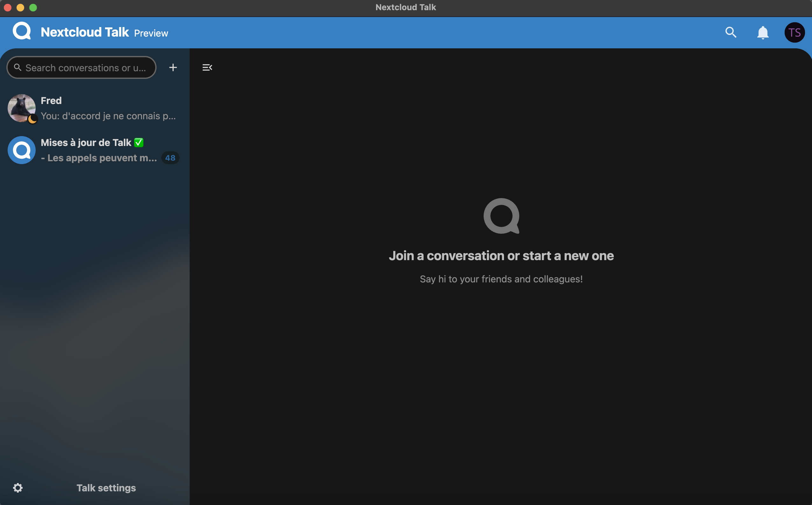Click the gray Talk logo in empty state
Screen dimensions: 812x505
tap(501, 216)
